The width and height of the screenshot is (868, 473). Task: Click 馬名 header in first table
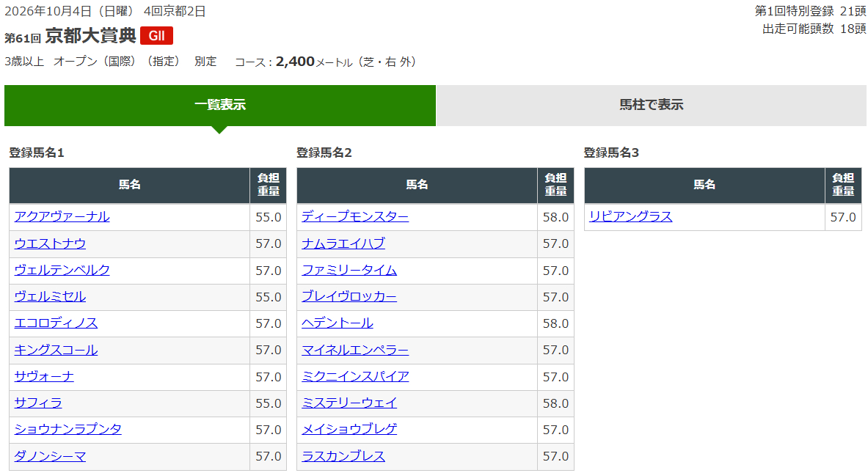pos(130,185)
